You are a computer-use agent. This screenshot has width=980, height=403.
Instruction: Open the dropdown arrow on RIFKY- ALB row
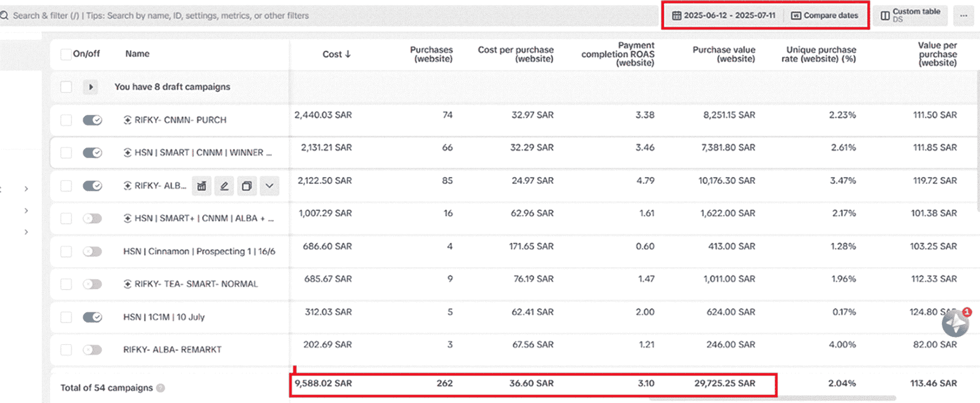[x=269, y=186]
